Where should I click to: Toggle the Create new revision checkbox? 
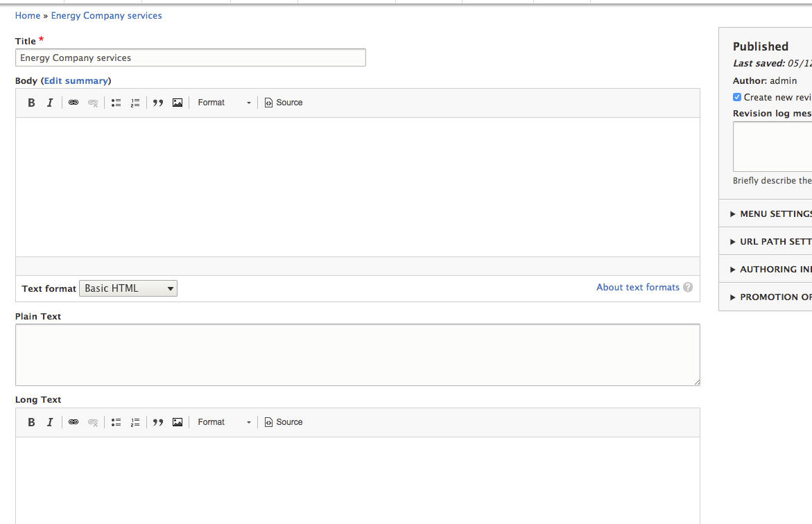(x=737, y=98)
